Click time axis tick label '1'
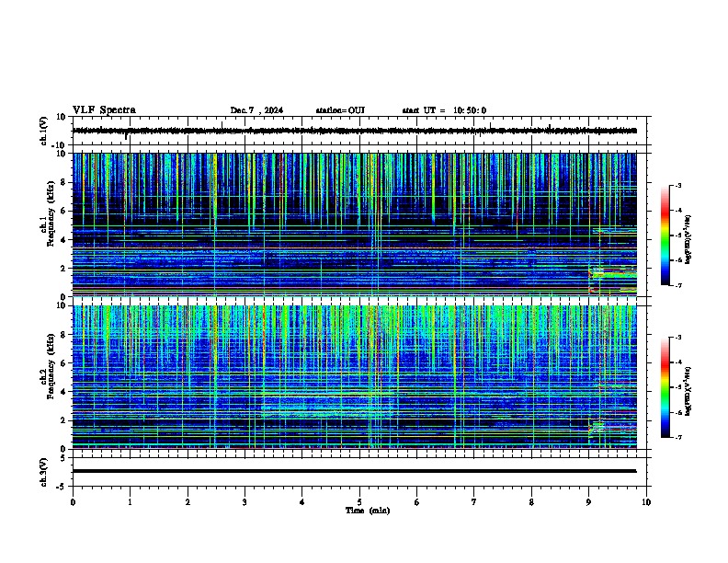The image size is (728, 563). tap(130, 502)
